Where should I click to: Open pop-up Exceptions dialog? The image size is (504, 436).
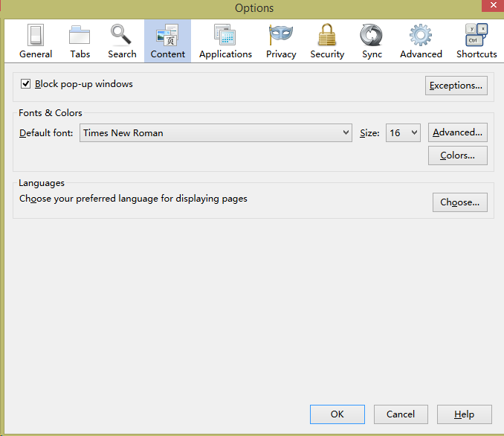point(456,86)
